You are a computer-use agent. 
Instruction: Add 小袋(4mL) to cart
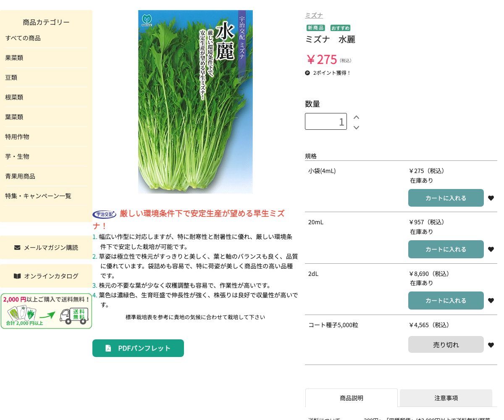(x=446, y=198)
